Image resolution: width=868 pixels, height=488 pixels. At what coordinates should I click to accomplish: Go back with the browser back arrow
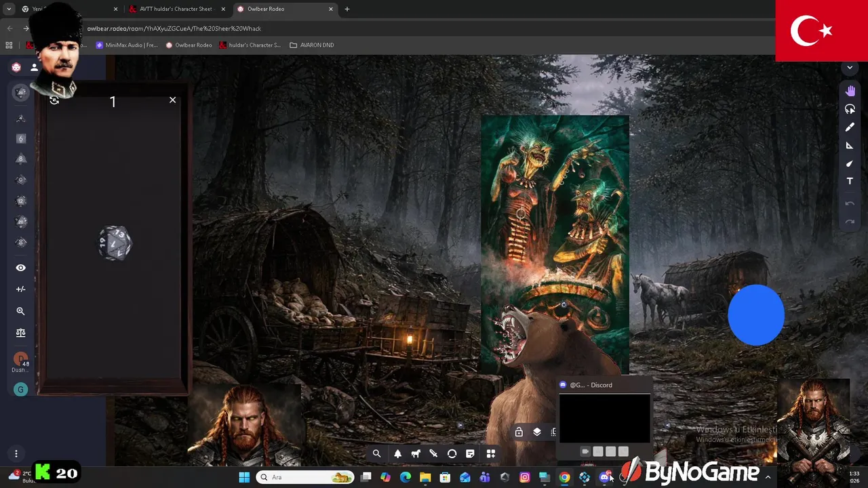[x=9, y=28]
